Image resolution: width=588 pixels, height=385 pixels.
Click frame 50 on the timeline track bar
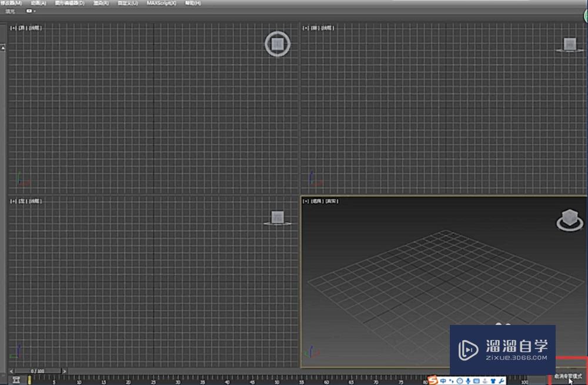277,380
